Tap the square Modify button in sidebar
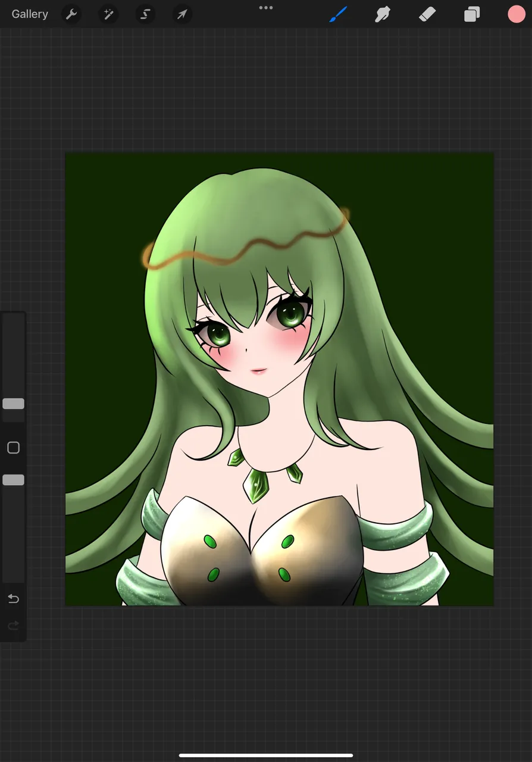The height and width of the screenshot is (762, 532). coord(13,448)
